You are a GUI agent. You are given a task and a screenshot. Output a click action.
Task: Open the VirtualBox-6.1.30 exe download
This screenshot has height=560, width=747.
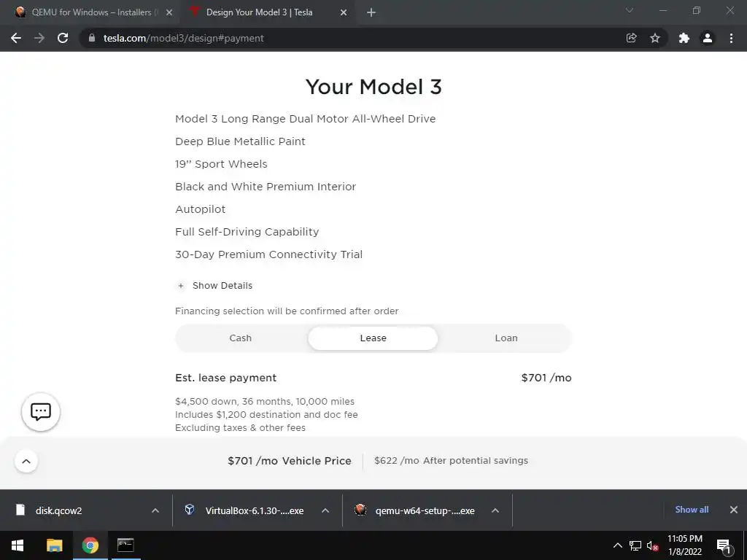(x=255, y=510)
